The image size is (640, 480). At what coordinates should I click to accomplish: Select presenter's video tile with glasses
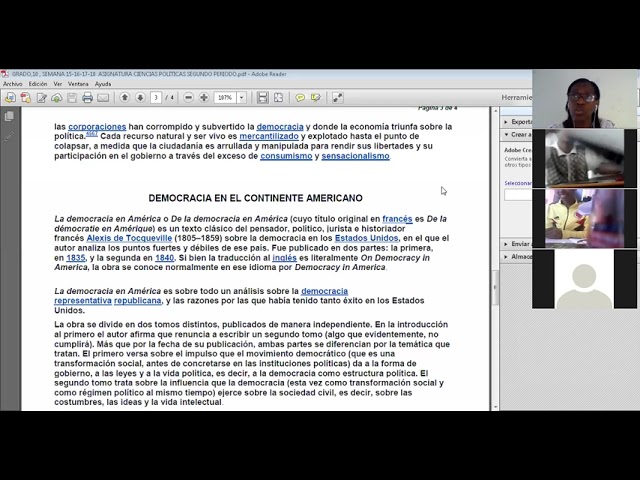tap(584, 99)
